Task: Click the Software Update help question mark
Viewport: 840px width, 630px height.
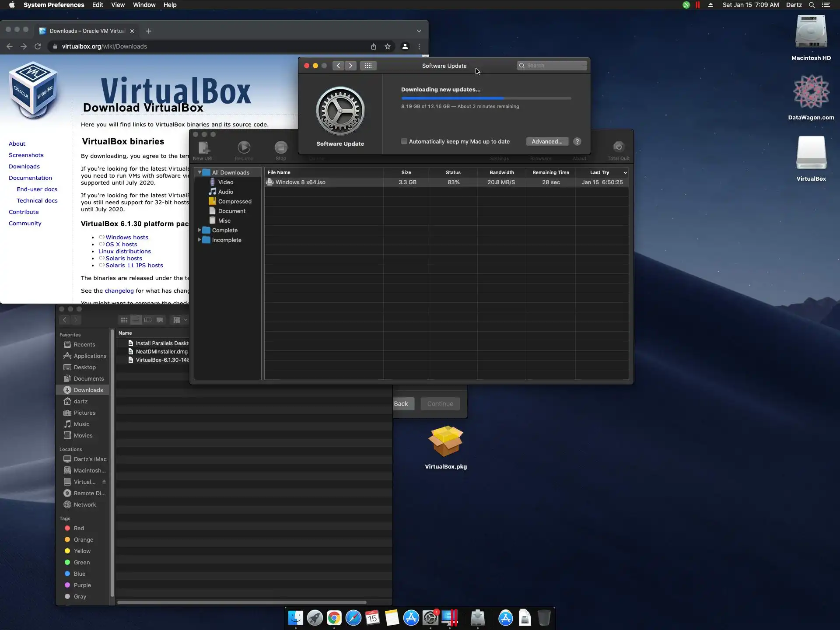Action: click(577, 141)
